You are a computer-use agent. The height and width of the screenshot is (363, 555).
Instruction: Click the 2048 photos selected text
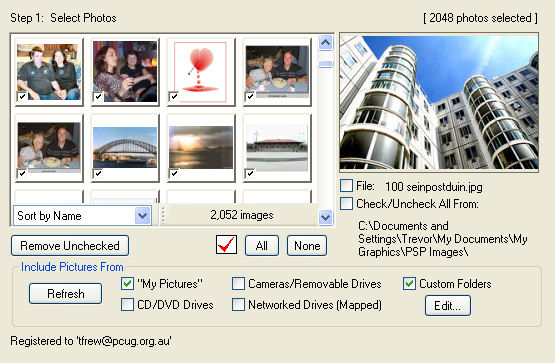[480, 18]
